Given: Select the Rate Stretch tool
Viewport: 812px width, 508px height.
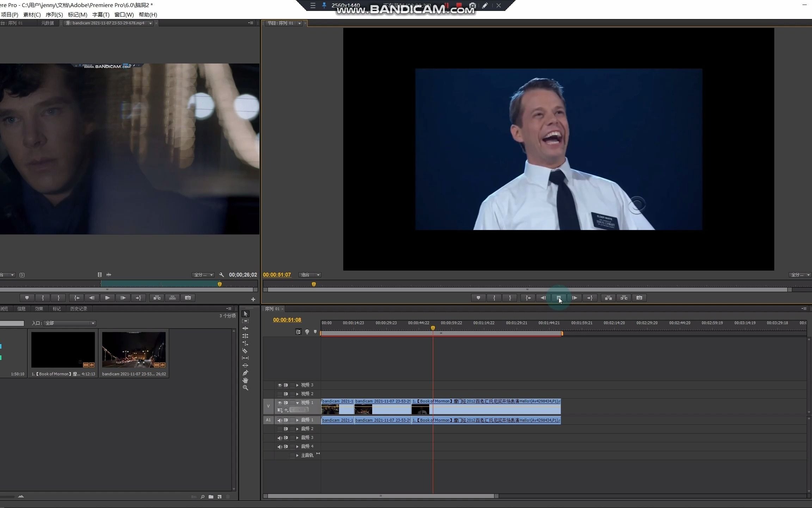Looking at the screenshot, I should (x=245, y=343).
